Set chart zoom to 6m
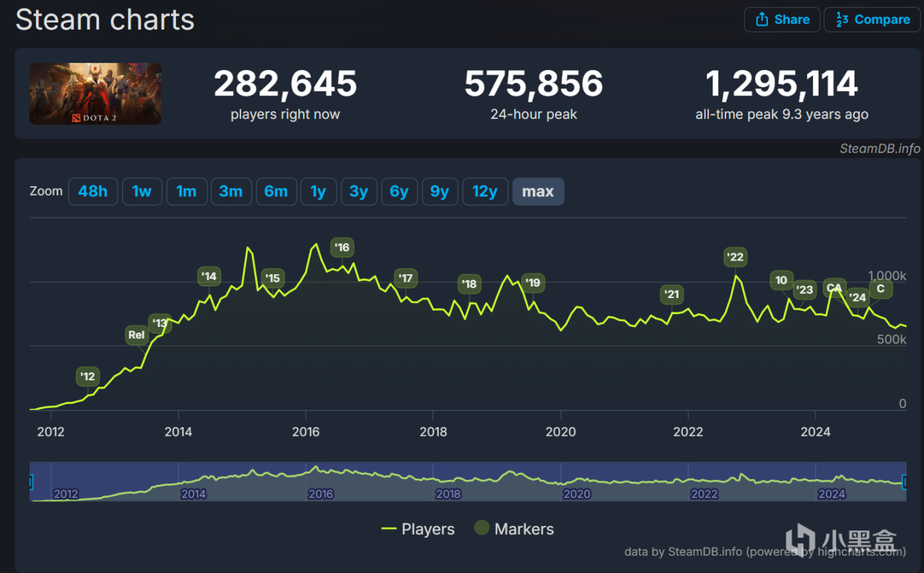Viewport: 924px width, 573px height. pos(276,192)
